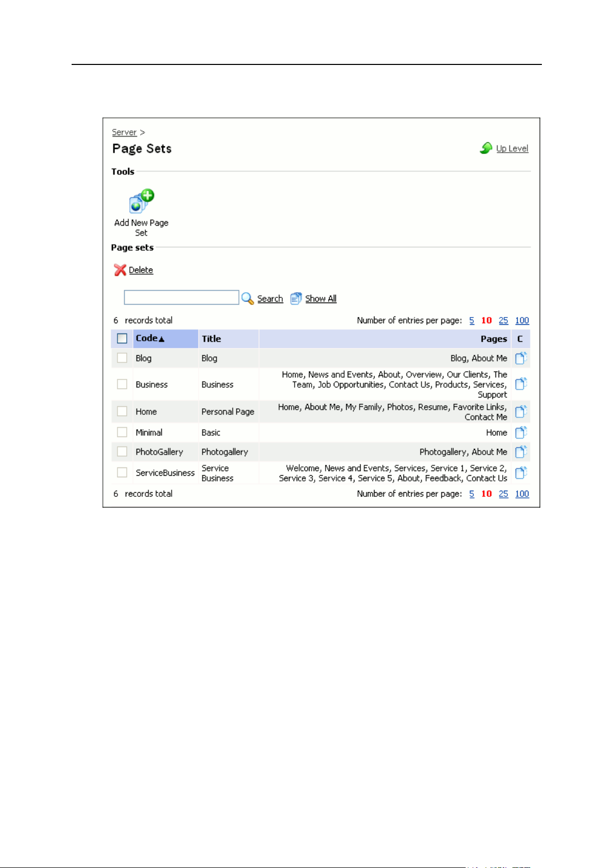Click the copy icon in the ServiceBusiness row

tap(521, 472)
